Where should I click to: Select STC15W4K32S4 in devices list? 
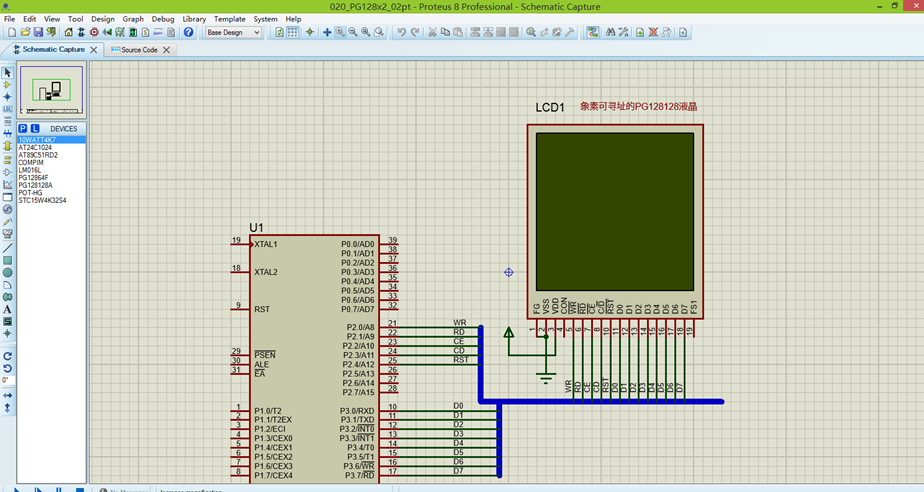(x=51, y=200)
